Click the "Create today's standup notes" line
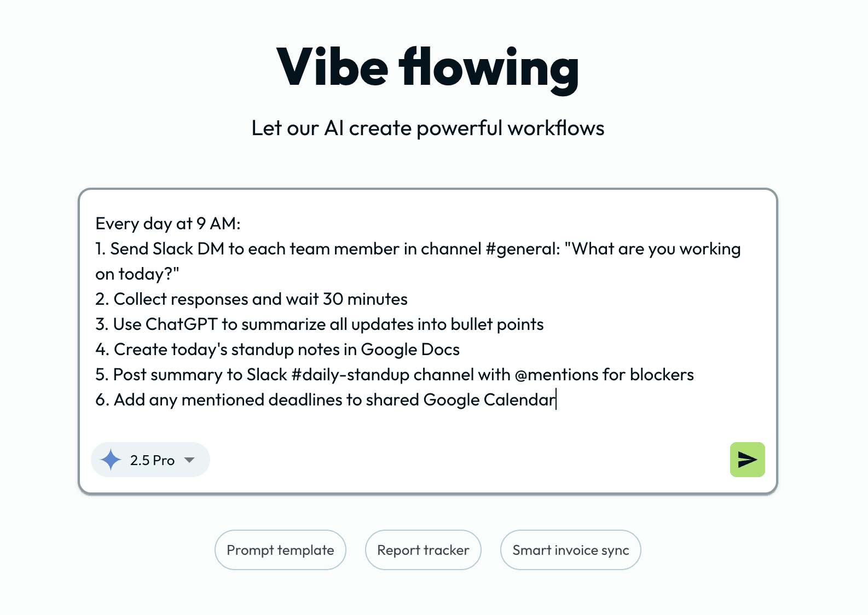The height and width of the screenshot is (615, 868). click(x=277, y=350)
